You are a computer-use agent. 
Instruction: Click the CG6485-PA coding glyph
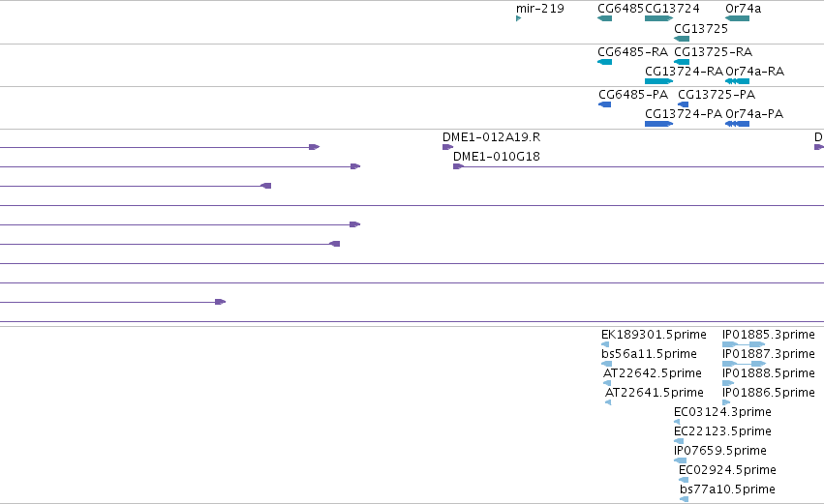click(604, 104)
